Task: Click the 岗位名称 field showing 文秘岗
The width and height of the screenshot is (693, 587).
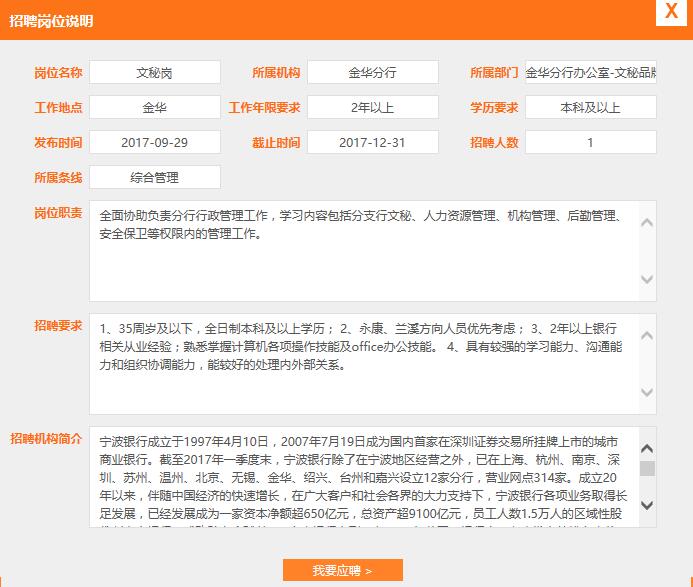Action: 155,72
